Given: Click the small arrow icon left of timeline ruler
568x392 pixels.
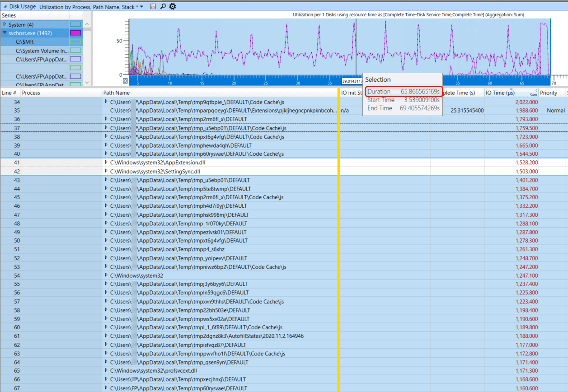Looking at the screenshot, I should (125, 81).
